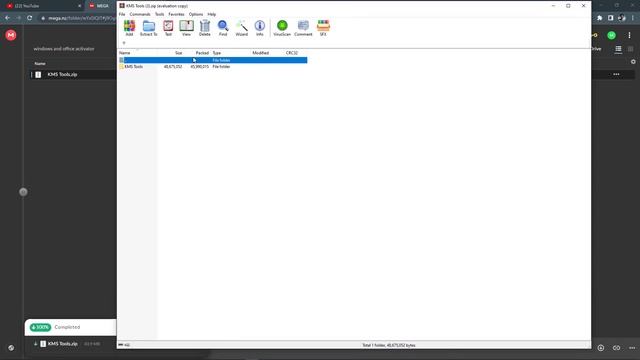
Task: Click the mega.nz address bar
Action: pyautogui.click(x=78, y=18)
